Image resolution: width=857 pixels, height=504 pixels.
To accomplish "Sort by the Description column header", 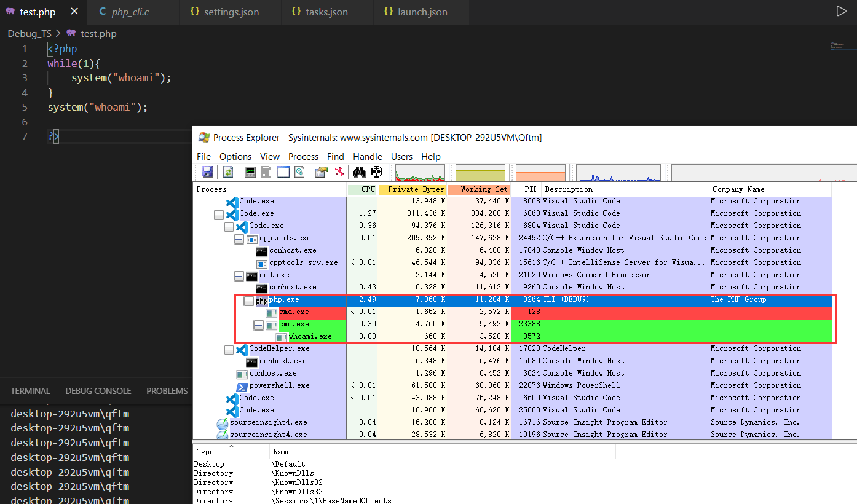I will (x=625, y=189).
